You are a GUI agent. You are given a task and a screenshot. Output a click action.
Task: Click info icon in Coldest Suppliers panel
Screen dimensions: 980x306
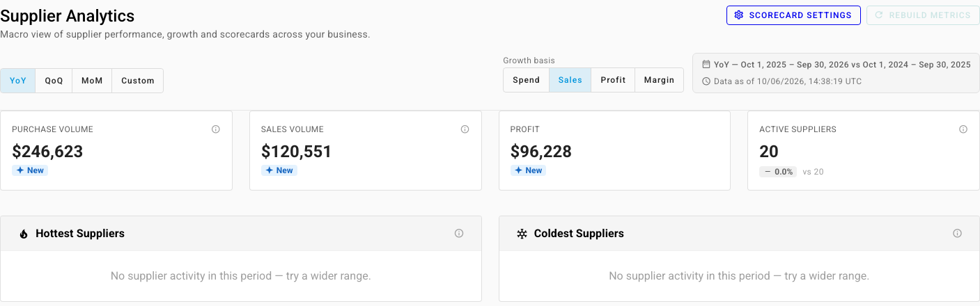click(957, 234)
